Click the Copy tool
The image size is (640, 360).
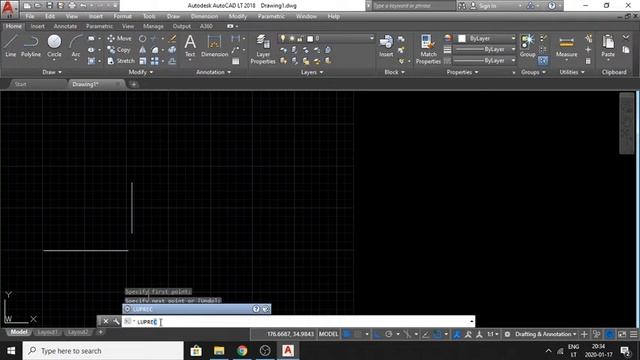(x=119, y=50)
